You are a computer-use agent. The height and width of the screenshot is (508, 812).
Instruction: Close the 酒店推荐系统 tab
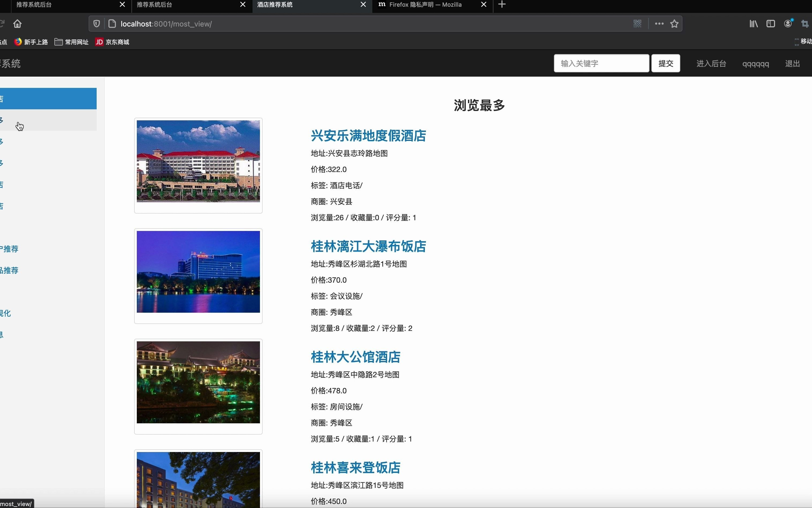click(x=363, y=4)
